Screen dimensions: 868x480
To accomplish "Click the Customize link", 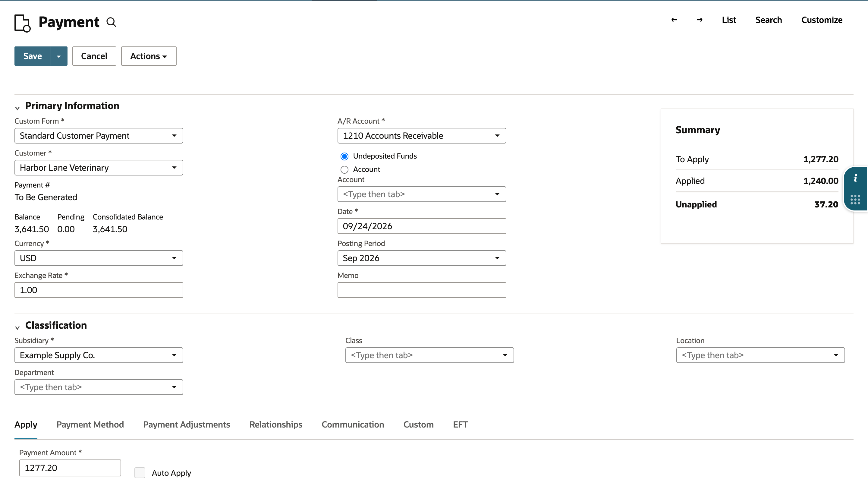I will click(822, 20).
